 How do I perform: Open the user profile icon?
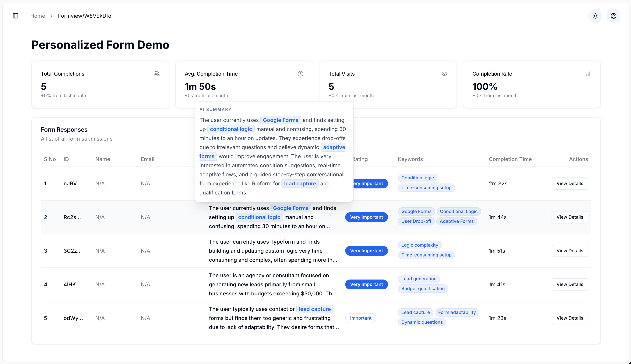[x=613, y=16]
